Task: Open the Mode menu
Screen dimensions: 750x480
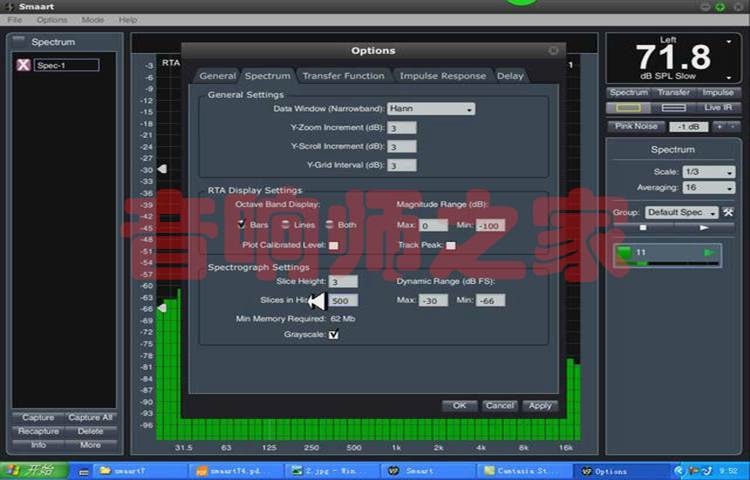Action: point(93,20)
